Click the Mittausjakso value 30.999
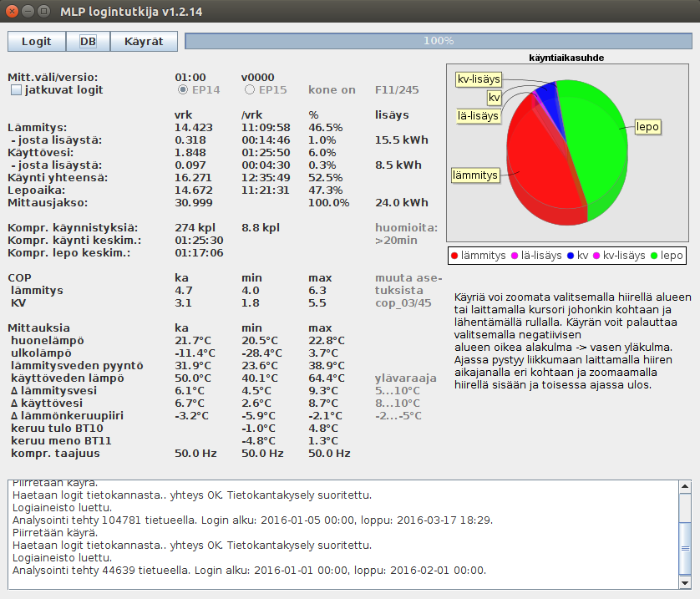Screen dimensions: 700x599 (x=193, y=203)
